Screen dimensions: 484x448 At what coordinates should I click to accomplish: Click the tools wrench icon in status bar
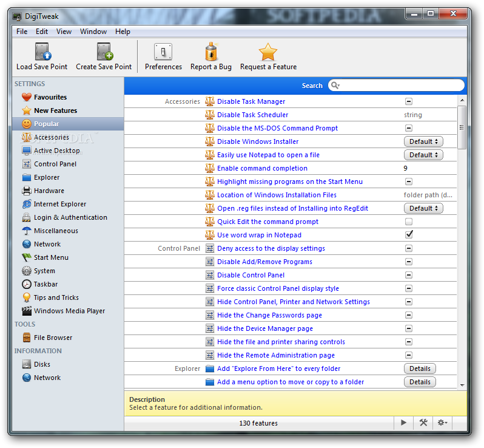click(x=423, y=423)
